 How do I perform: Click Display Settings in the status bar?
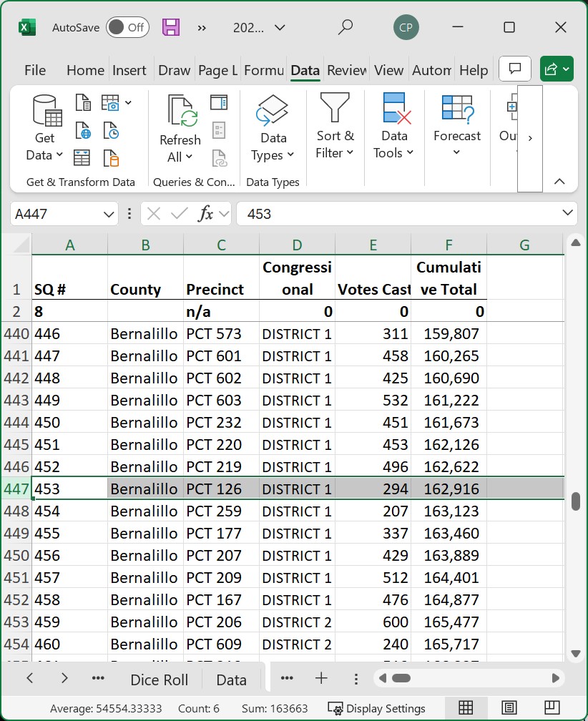(x=376, y=709)
